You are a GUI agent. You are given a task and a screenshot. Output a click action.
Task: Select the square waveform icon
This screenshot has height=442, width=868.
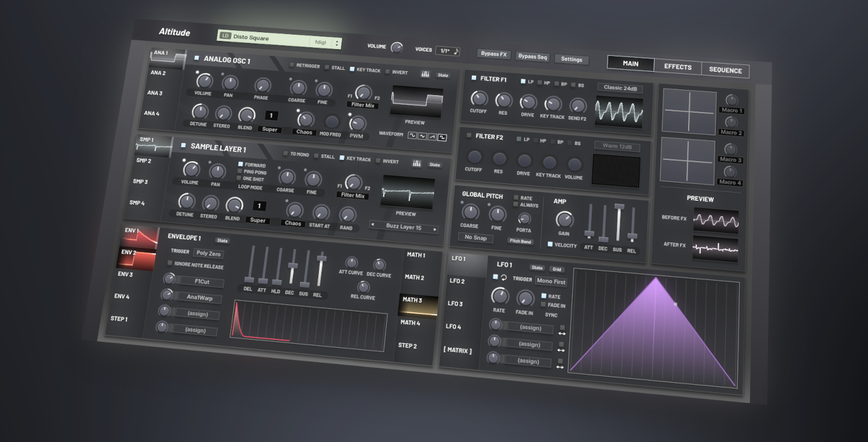[442, 137]
